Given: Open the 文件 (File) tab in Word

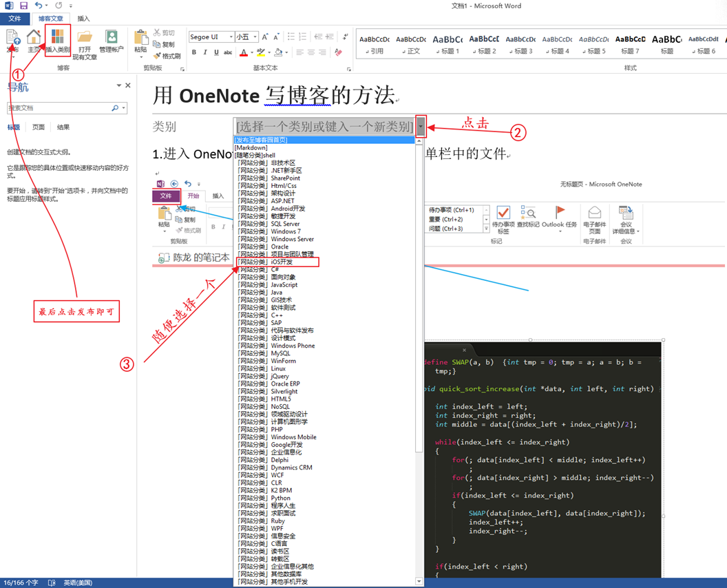Looking at the screenshot, I should tap(15, 19).
